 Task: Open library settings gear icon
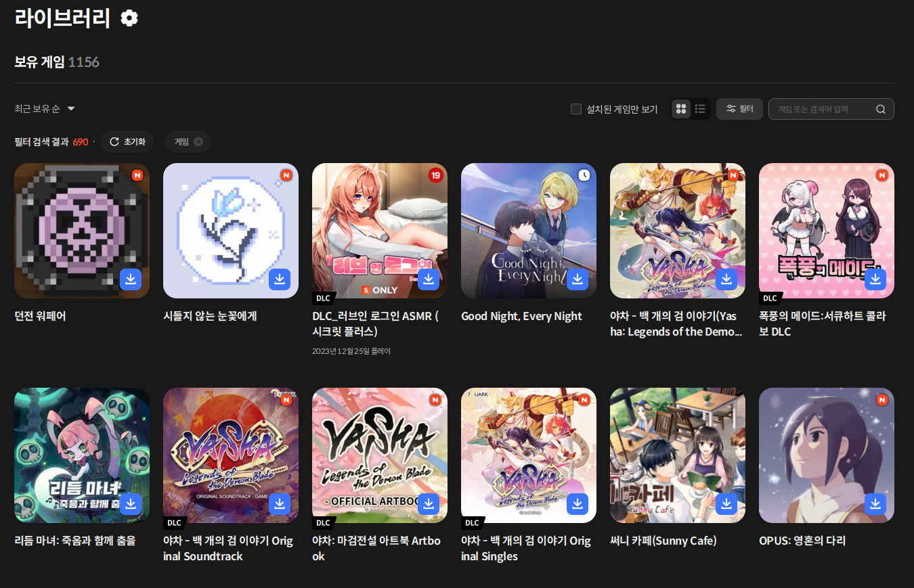tap(129, 18)
